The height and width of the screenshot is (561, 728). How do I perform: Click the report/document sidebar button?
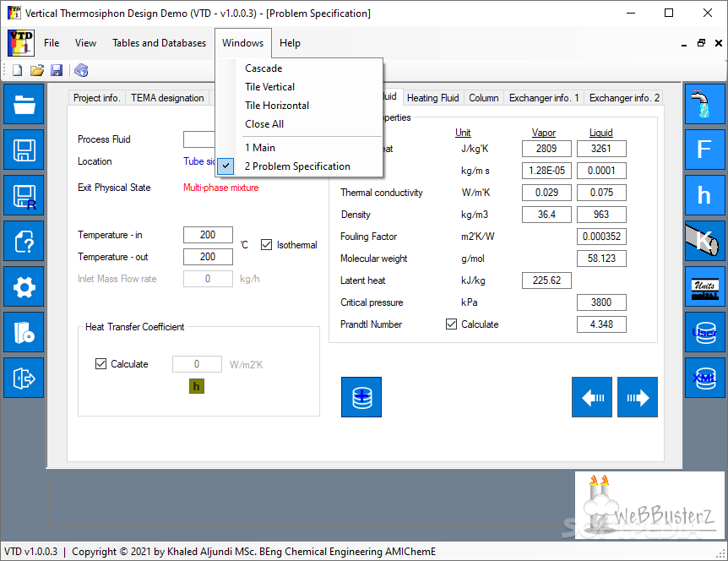(24, 332)
